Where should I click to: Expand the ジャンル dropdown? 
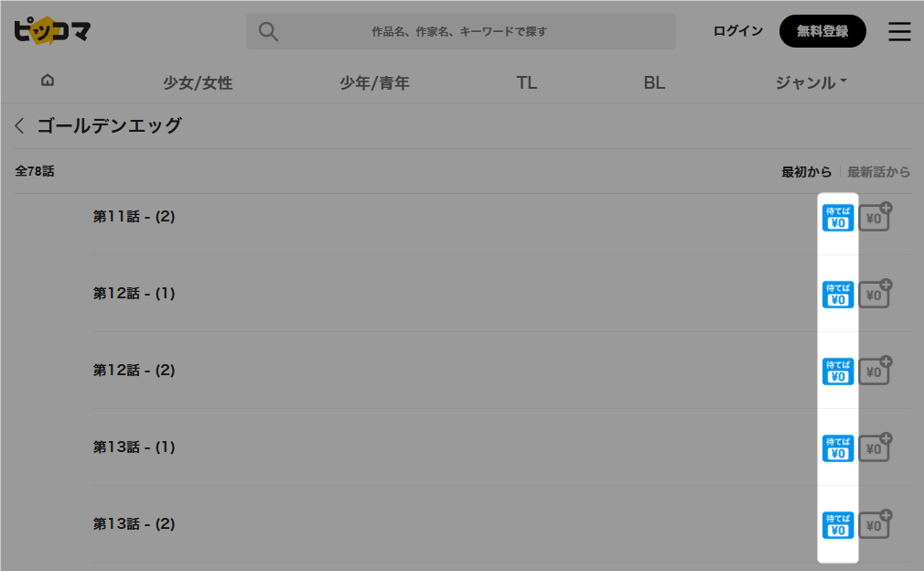pos(811,83)
